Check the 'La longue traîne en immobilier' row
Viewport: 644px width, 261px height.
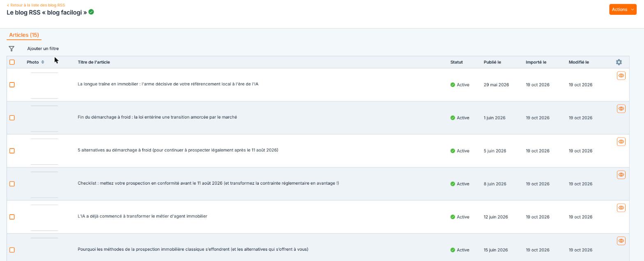12,85
